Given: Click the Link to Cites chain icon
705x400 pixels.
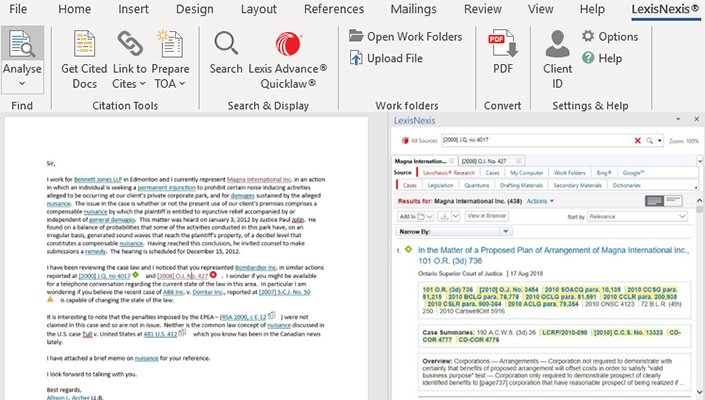Looking at the screenshot, I should point(130,43).
